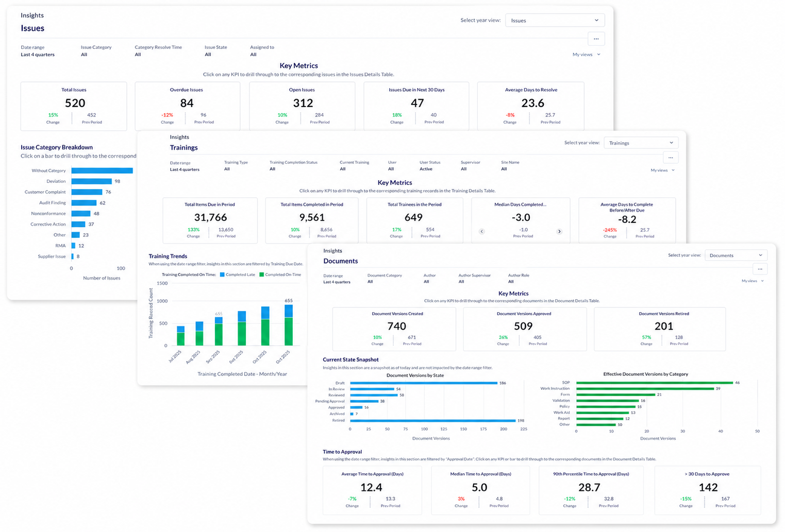The width and height of the screenshot is (785, 532).
Task: Click the Customer Complaint bar
Action: point(87,192)
